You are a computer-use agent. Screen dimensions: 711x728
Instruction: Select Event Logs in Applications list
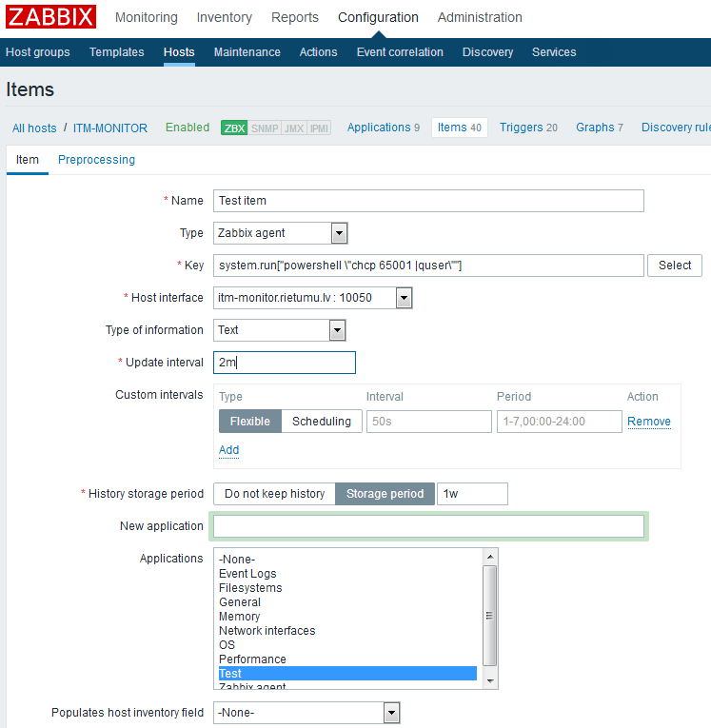tap(347, 574)
